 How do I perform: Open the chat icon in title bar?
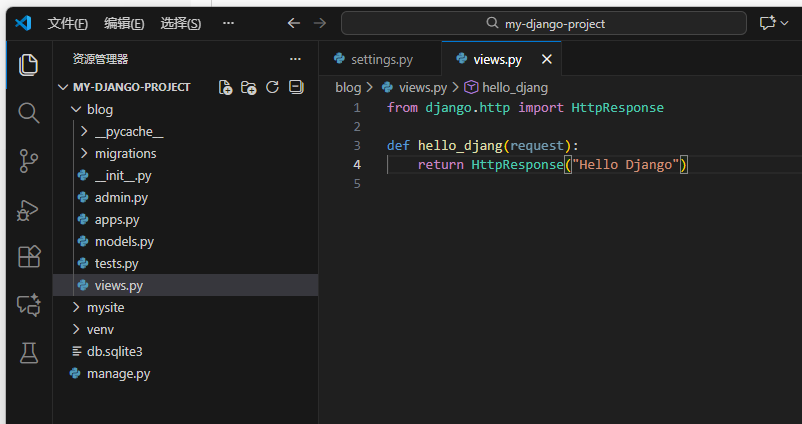[767, 23]
